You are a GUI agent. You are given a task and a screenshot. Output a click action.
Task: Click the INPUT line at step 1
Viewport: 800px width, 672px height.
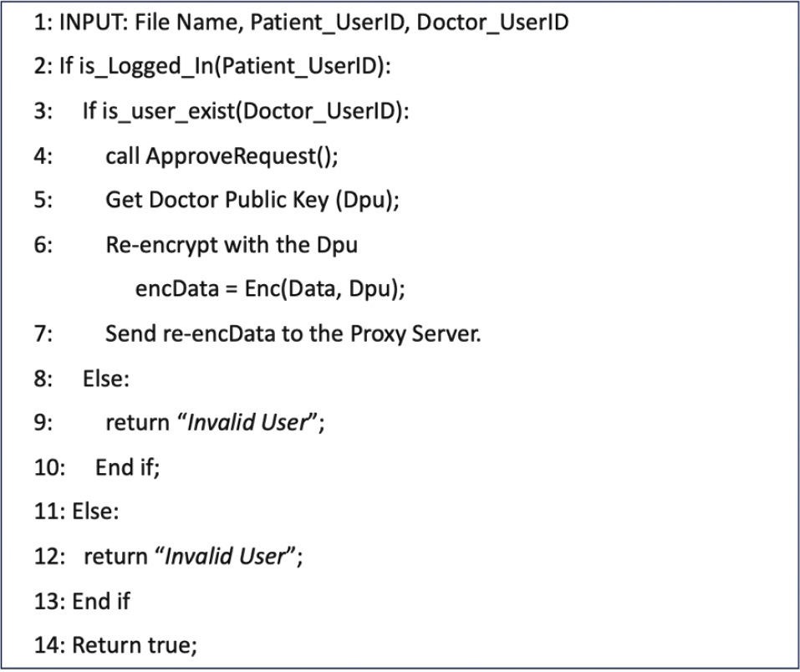[x=301, y=23]
